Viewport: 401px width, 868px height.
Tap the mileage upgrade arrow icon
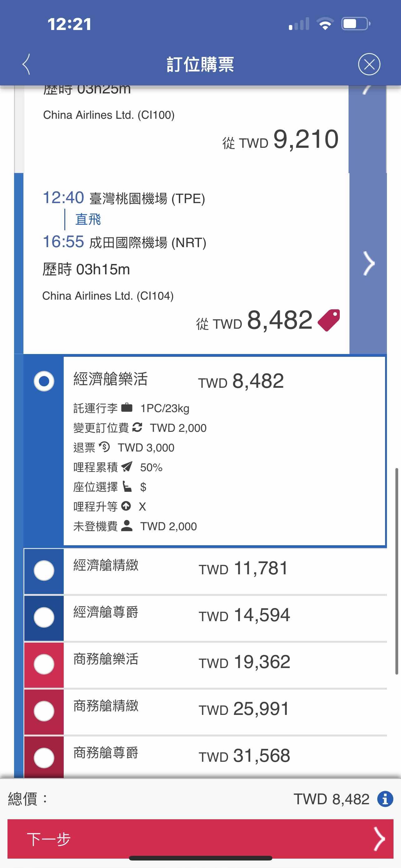126,506
